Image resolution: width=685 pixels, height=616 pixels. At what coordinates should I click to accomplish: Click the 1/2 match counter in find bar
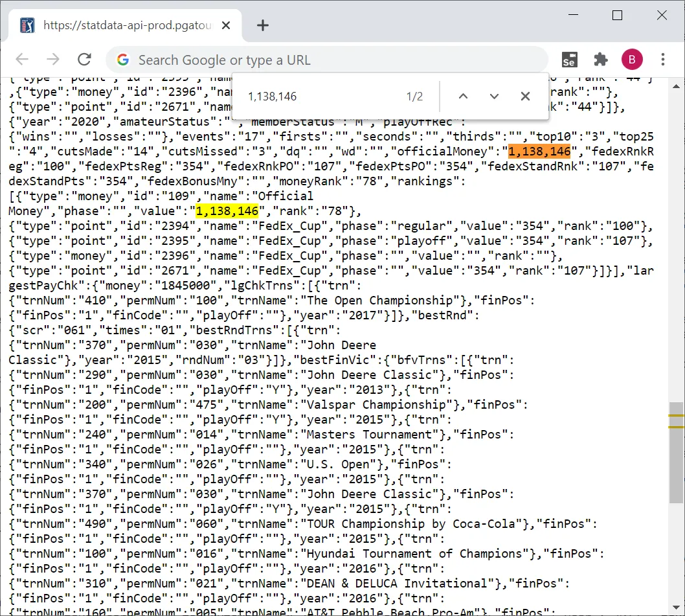(414, 96)
